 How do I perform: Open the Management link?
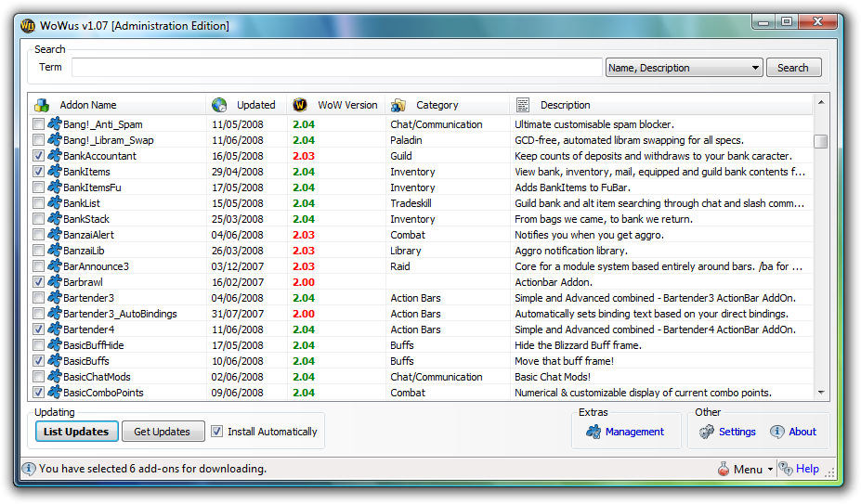[634, 432]
